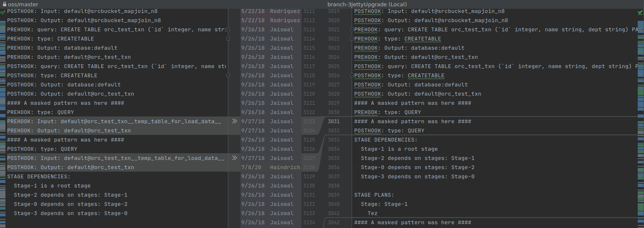This screenshot has width=644, height=228.
Task: Click the Jaiswal annotation on line 3124
Action: coord(282,131)
